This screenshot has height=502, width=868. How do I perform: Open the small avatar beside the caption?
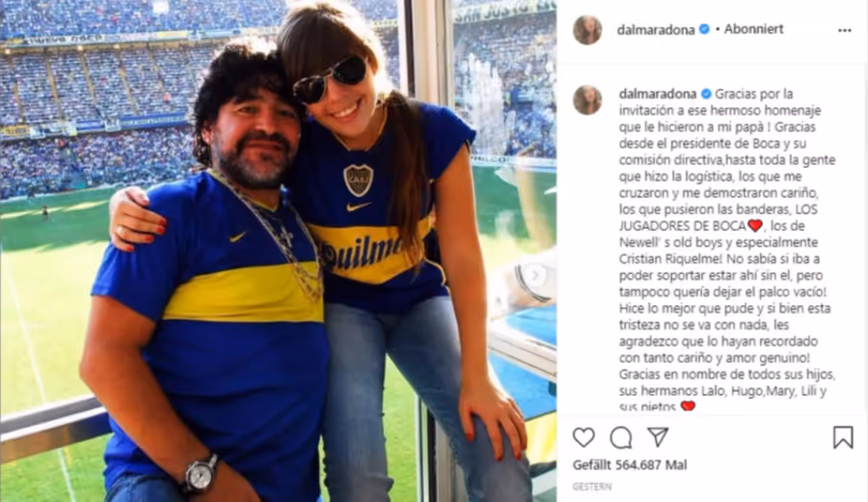(x=587, y=100)
